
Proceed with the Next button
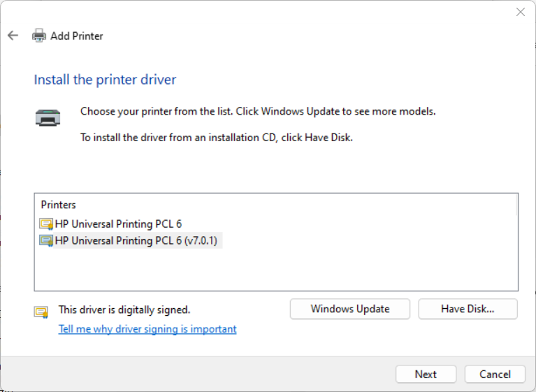click(426, 375)
